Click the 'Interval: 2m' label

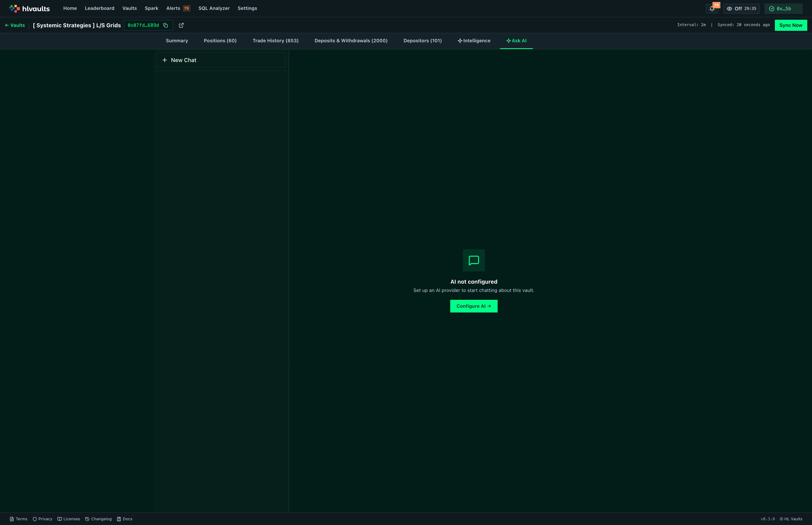[x=691, y=25]
